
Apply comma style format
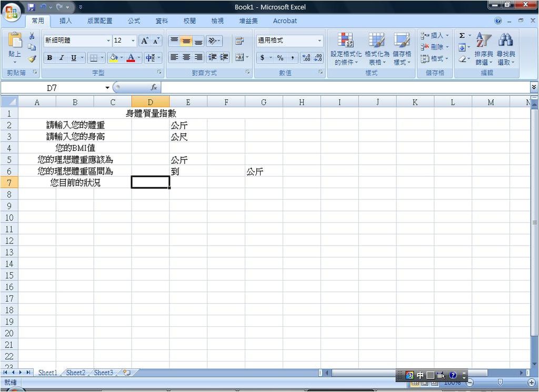(292, 58)
